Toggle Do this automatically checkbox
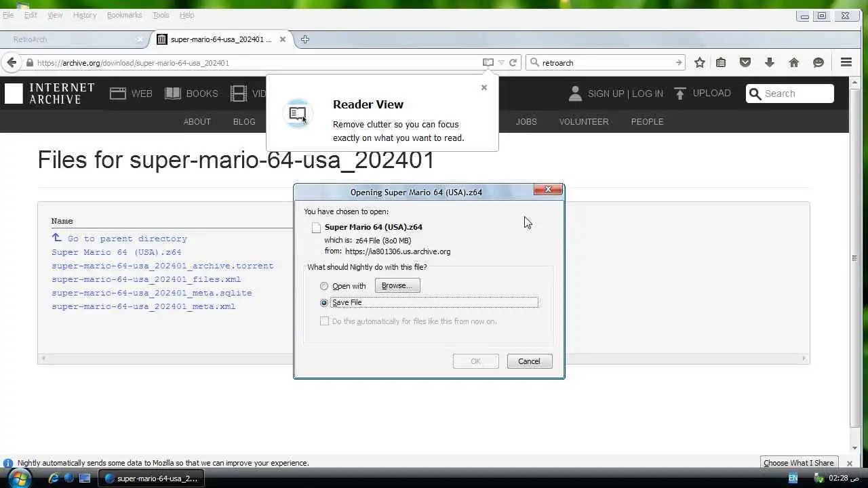This screenshot has height=488, width=868. pos(324,321)
